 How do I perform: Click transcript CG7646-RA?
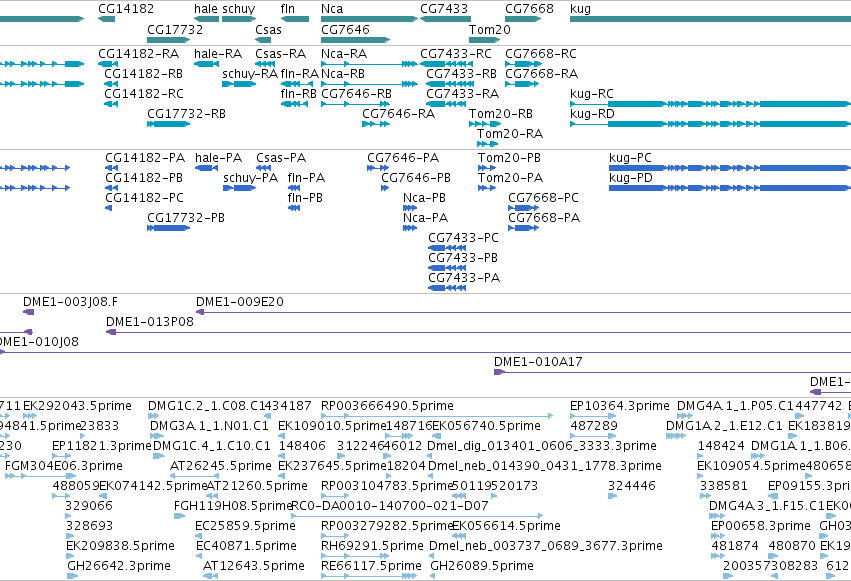tap(398, 114)
